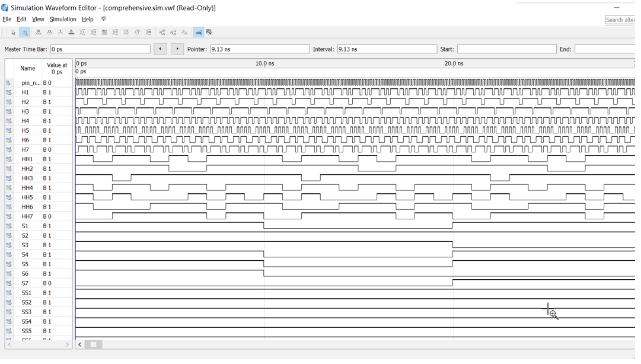Open the View menu
641x364 pixels.
pyautogui.click(x=38, y=19)
